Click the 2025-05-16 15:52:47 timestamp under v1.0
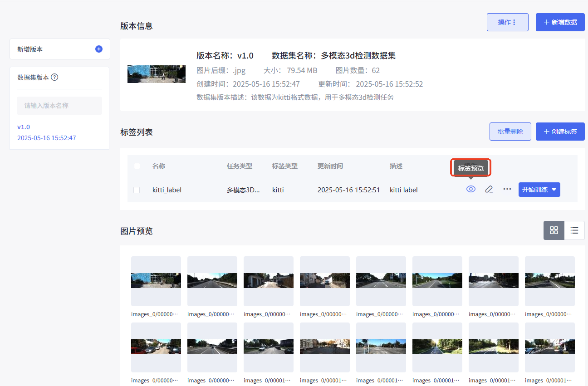Viewport: 588px width, 386px height. click(x=47, y=138)
